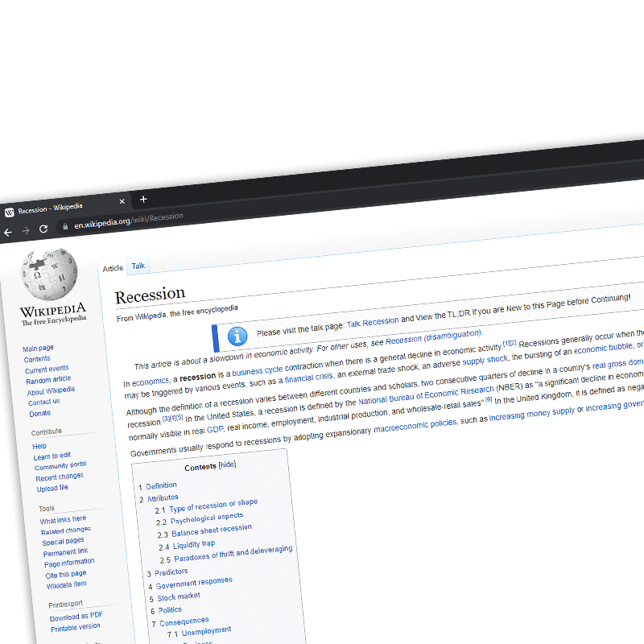644x644 pixels.
Task: Open citation footnote [6]
Action: (489, 399)
